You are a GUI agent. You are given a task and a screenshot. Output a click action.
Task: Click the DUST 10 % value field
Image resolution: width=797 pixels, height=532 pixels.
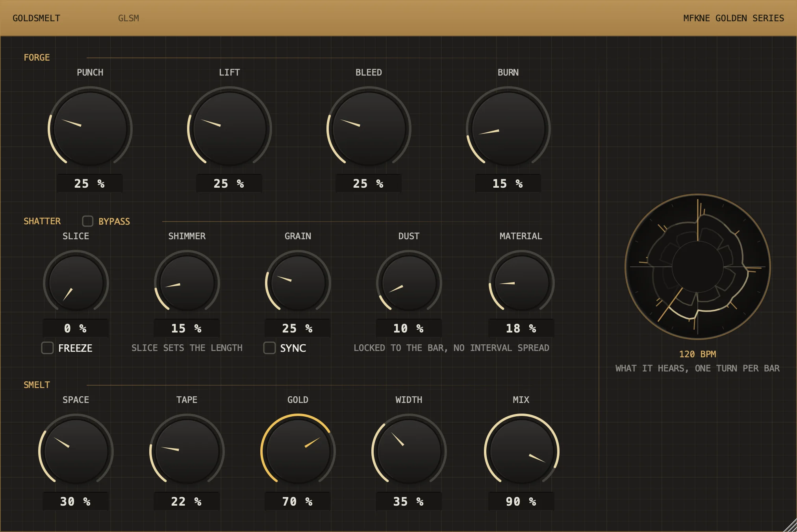click(409, 328)
